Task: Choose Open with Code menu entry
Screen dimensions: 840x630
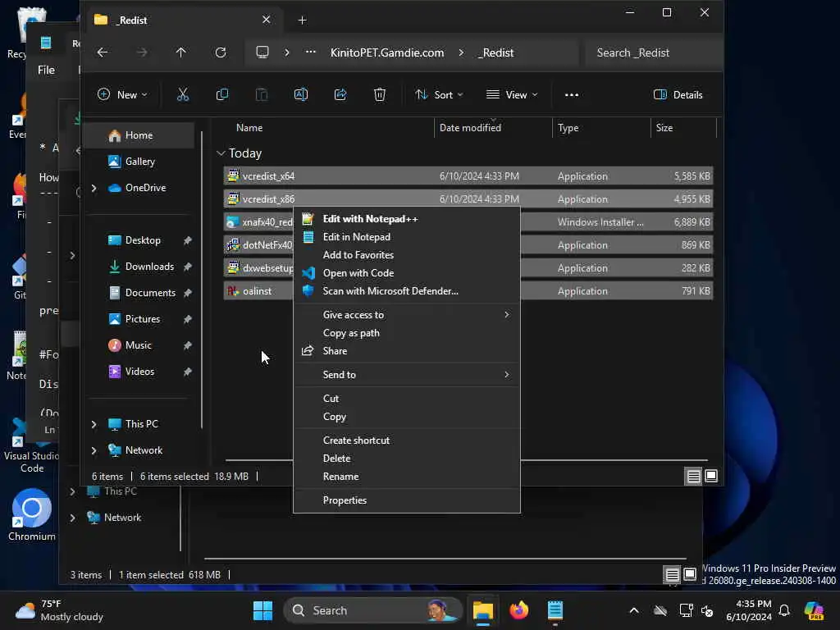Action: coord(407,273)
